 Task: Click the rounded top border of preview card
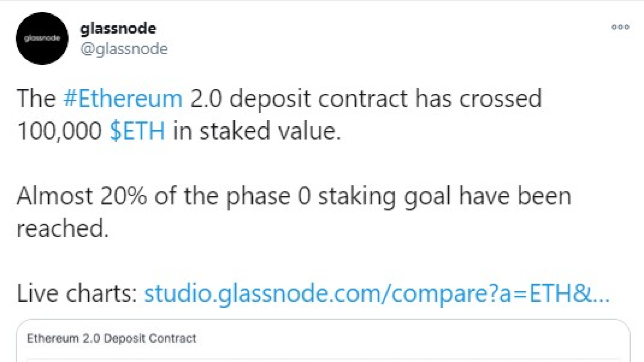pos(323,320)
